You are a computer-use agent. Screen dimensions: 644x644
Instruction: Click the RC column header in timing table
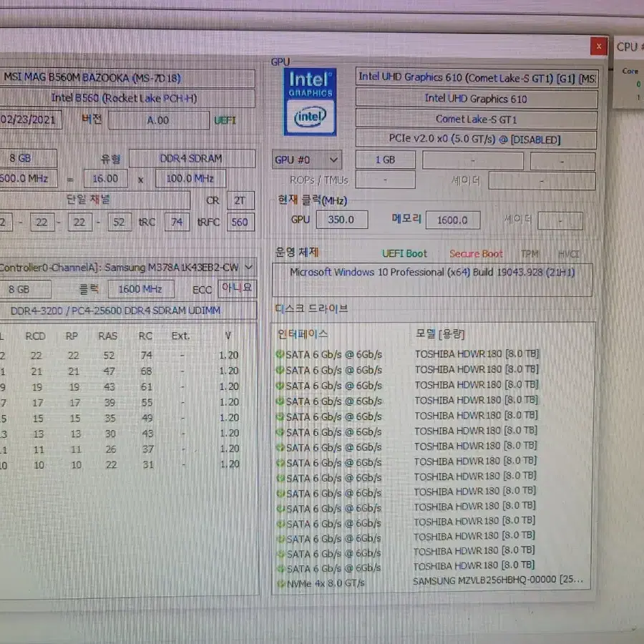(145, 336)
